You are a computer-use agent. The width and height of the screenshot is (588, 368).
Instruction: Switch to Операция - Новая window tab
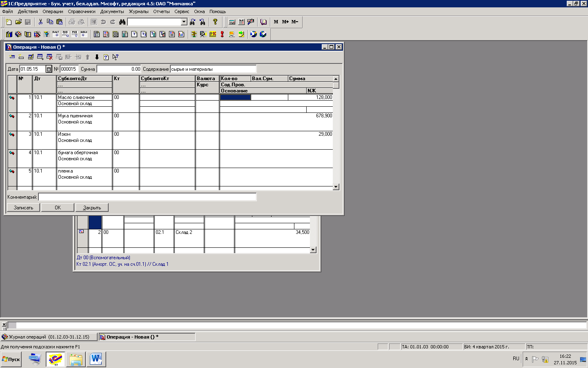click(x=147, y=337)
